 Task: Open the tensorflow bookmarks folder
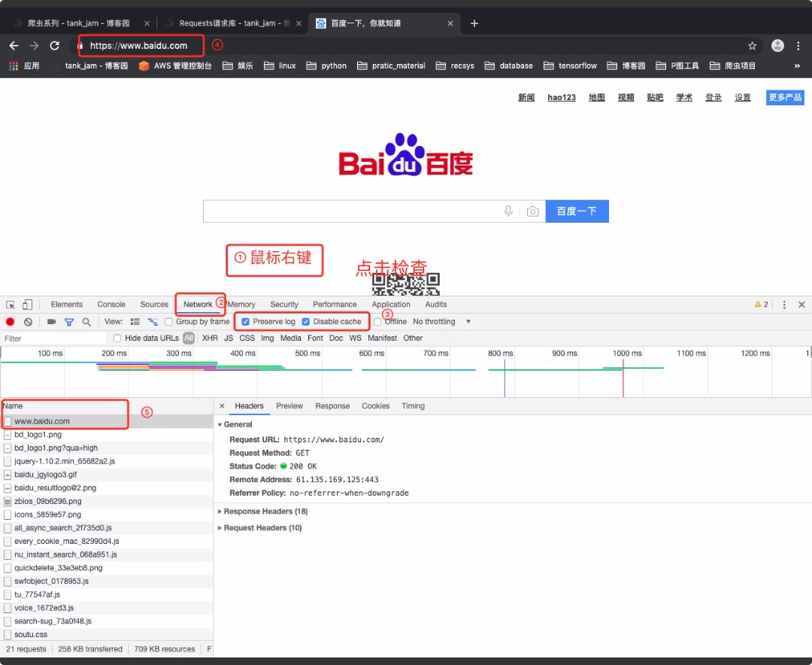click(x=570, y=66)
